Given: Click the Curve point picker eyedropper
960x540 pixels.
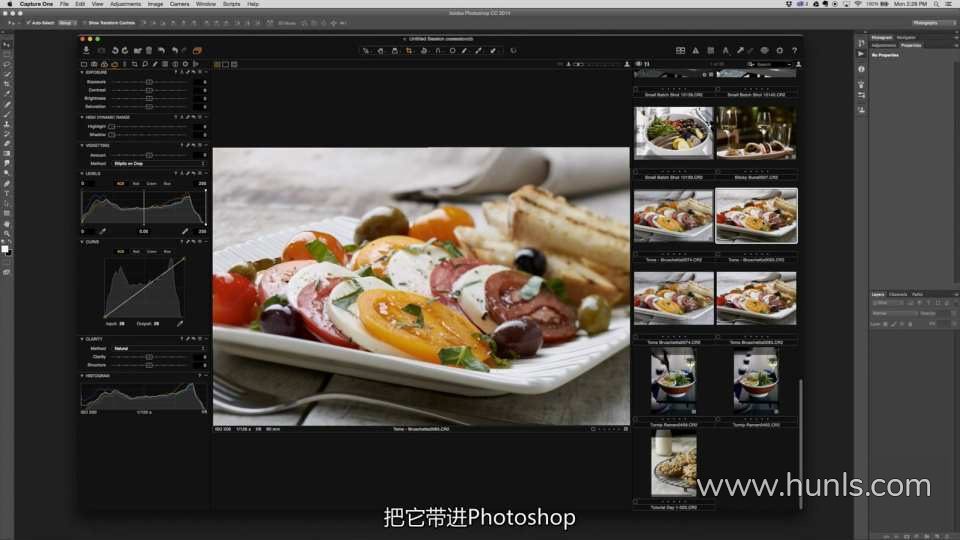Looking at the screenshot, I should (180, 323).
